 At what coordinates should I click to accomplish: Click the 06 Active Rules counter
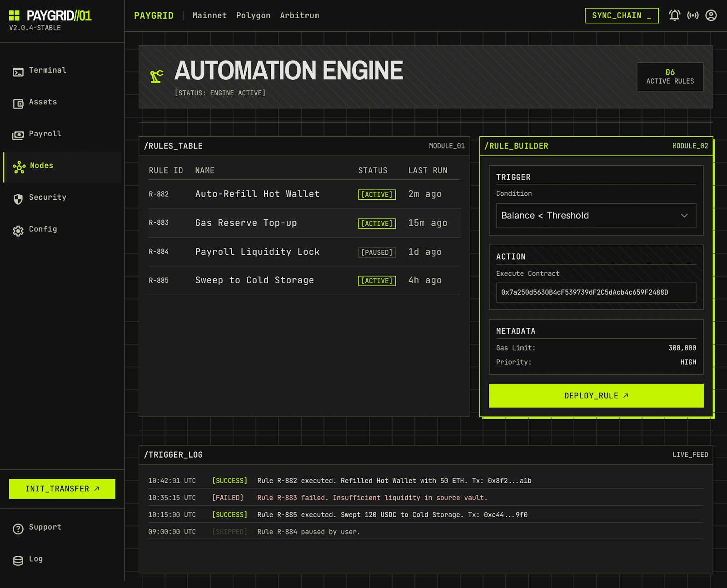670,77
